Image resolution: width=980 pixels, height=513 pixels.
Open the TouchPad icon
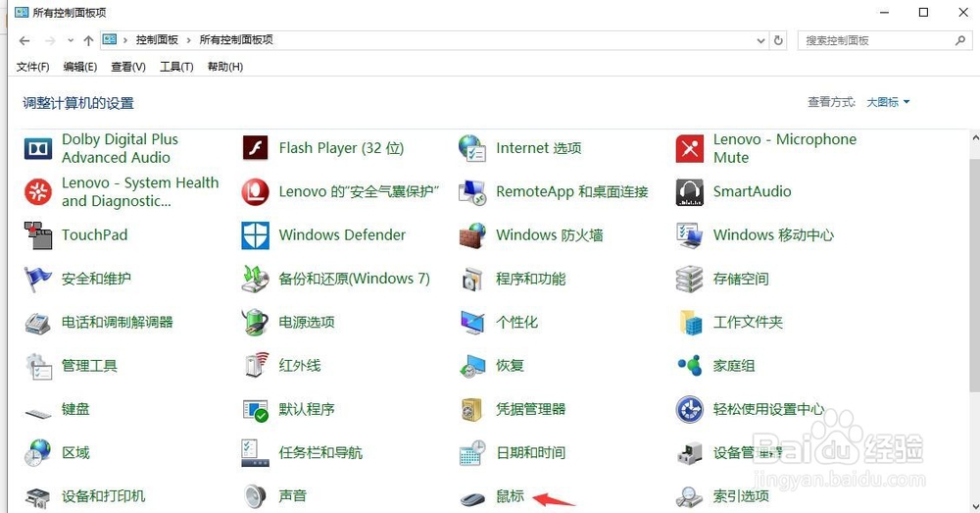tap(38, 235)
